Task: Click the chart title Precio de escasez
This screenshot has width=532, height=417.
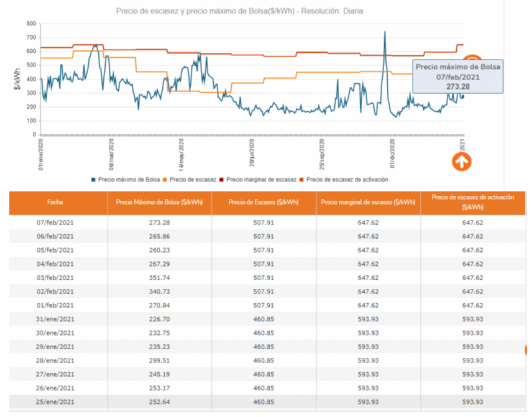Action: 239,11
